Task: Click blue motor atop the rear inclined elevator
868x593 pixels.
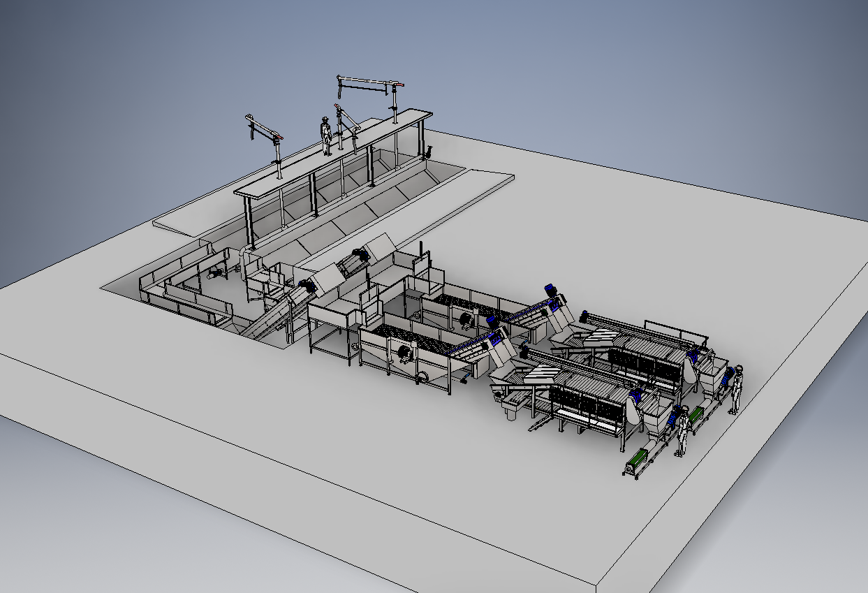Action: pyautogui.click(x=550, y=291)
